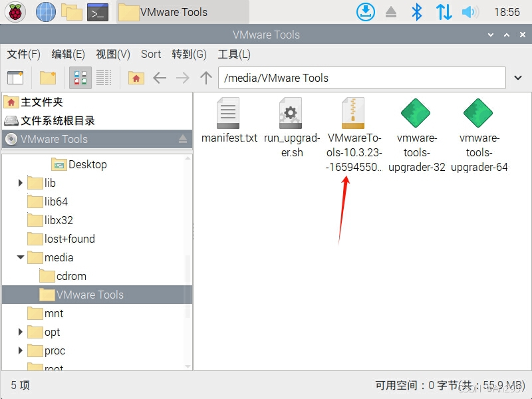Select the proc folder in tree
Screen dimensions: 532x399
coord(55,350)
